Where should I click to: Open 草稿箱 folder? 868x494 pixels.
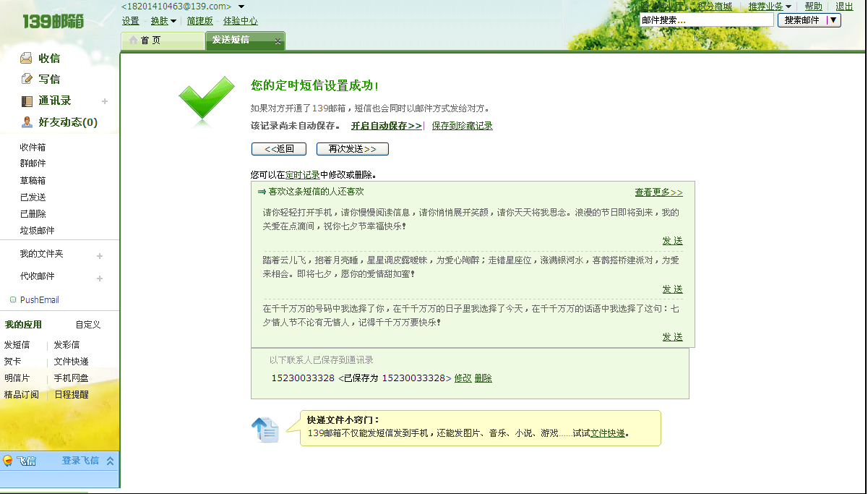pos(33,181)
